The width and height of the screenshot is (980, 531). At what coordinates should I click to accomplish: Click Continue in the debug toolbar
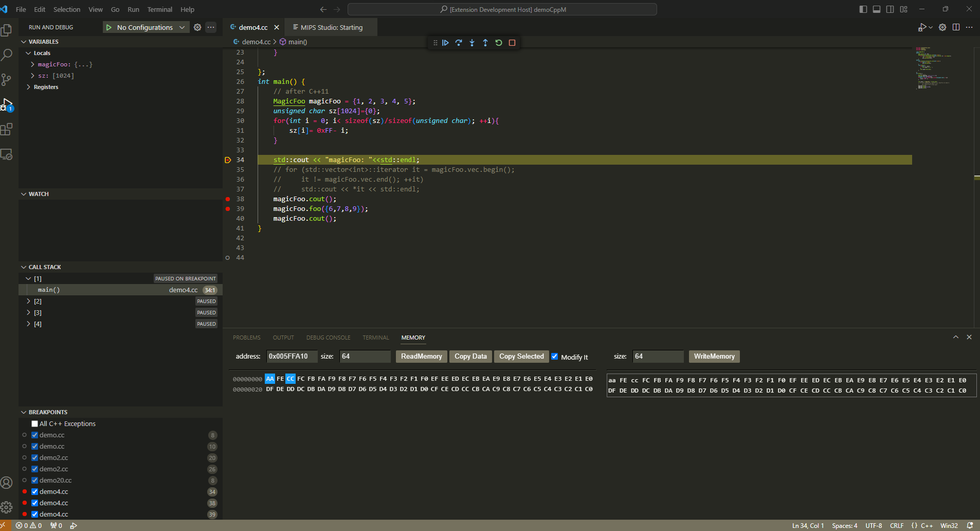445,43
